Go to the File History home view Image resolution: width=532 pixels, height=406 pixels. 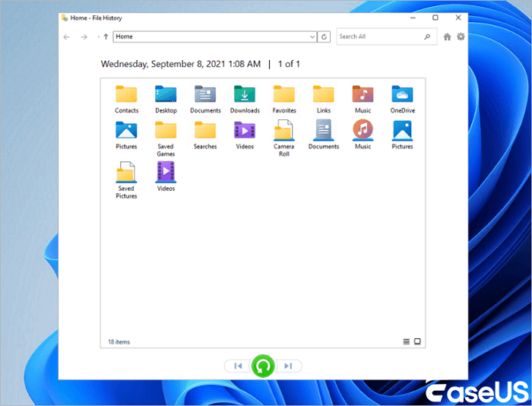(447, 36)
